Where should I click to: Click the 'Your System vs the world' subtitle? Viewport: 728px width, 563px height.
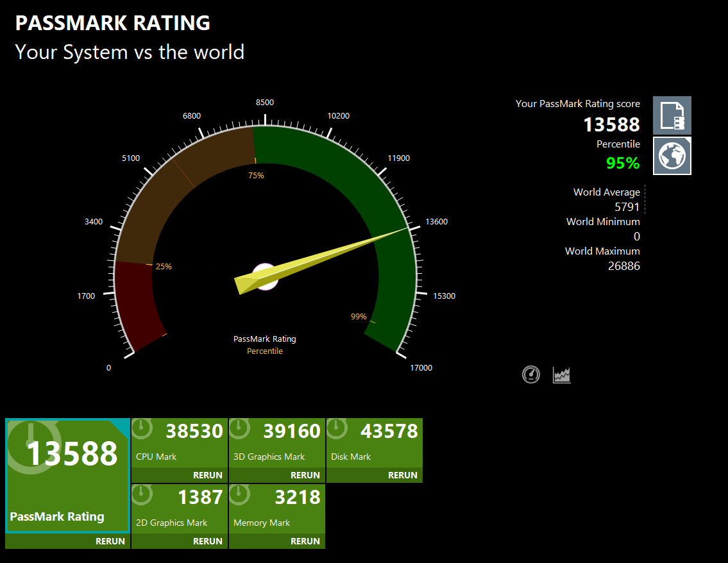pyautogui.click(x=130, y=52)
